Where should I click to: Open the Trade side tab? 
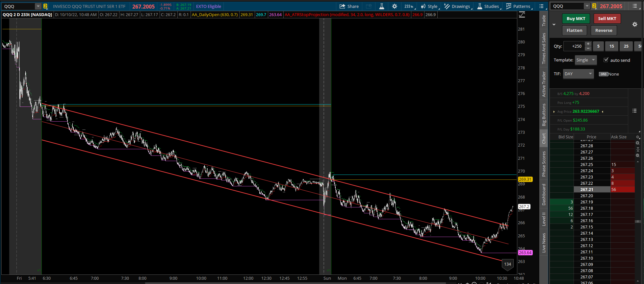point(544,21)
